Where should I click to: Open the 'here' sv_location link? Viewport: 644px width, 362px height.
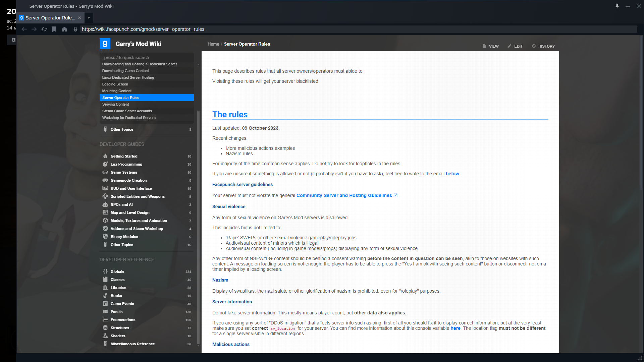pyautogui.click(x=455, y=328)
